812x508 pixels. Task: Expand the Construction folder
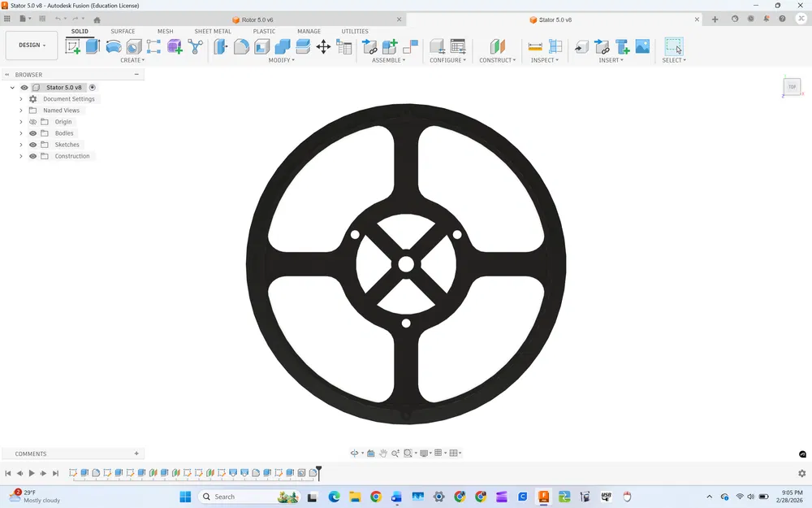point(21,156)
